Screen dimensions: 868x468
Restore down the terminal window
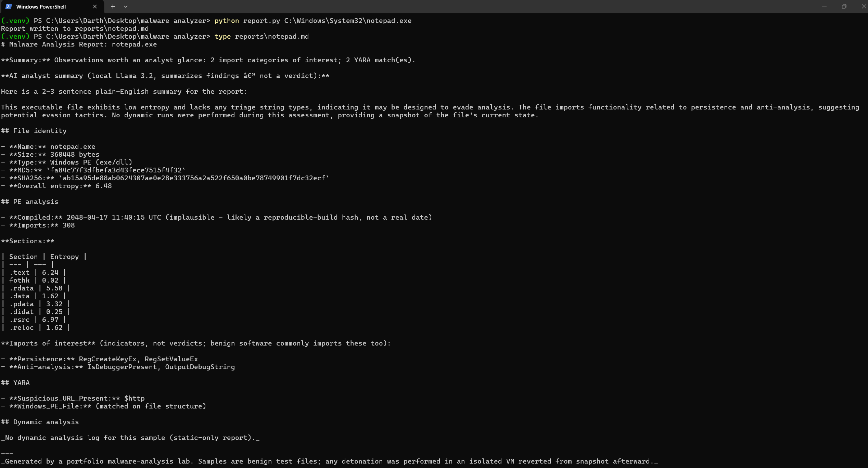point(844,6)
